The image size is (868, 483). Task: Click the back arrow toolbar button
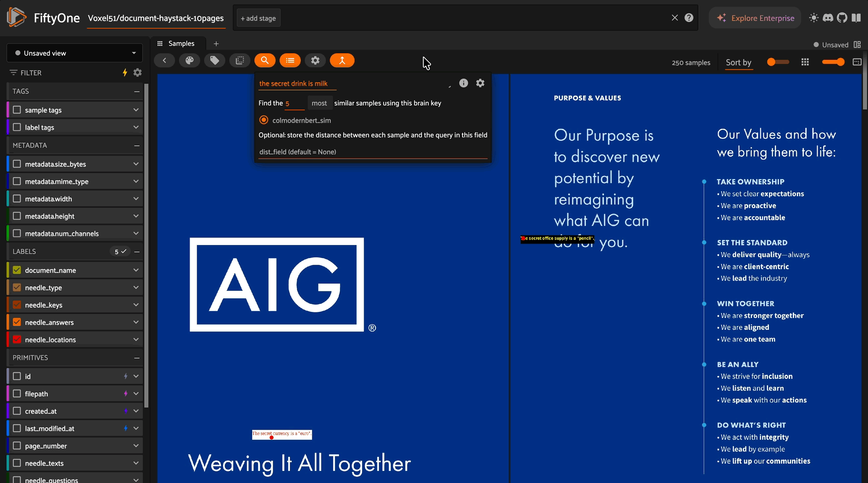click(164, 60)
